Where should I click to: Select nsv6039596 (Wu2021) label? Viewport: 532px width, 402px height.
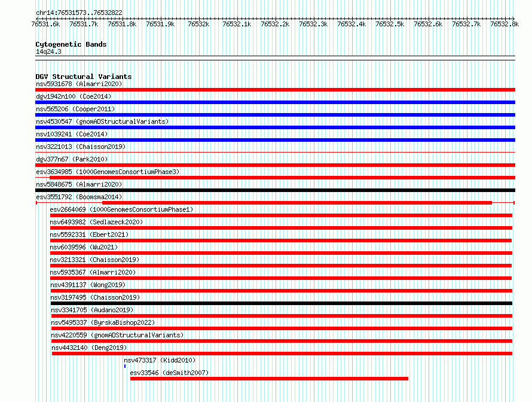pyautogui.click(x=84, y=247)
